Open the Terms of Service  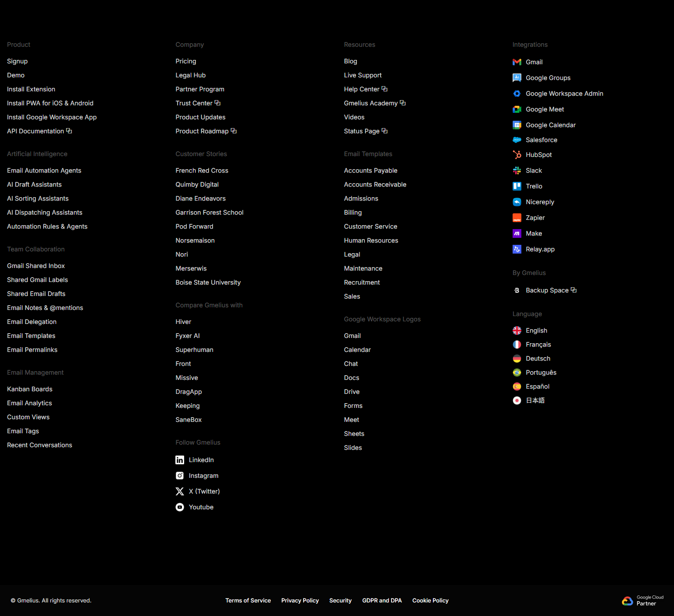coord(248,600)
